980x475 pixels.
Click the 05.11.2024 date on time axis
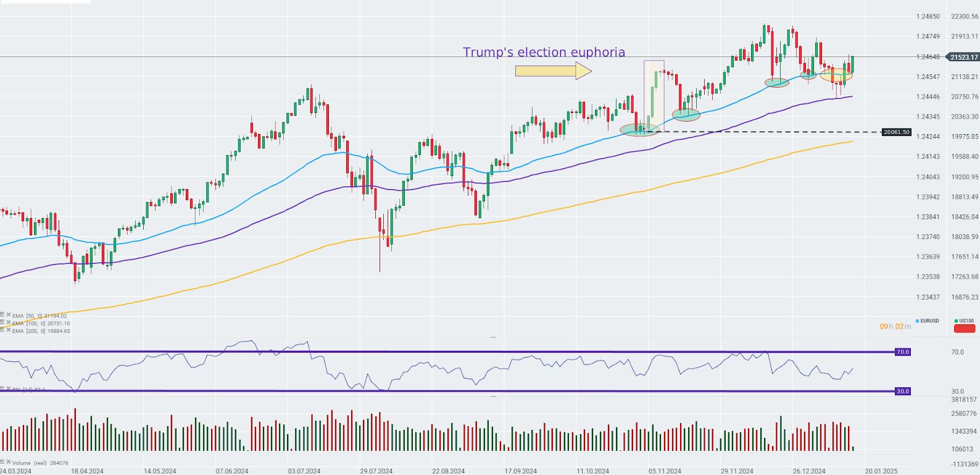(x=665, y=471)
